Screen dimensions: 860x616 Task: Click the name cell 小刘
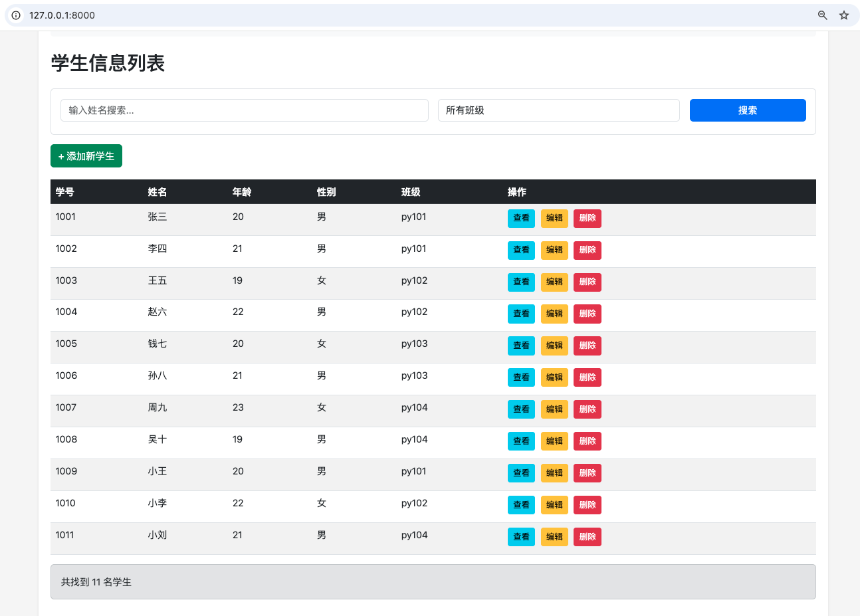[158, 535]
